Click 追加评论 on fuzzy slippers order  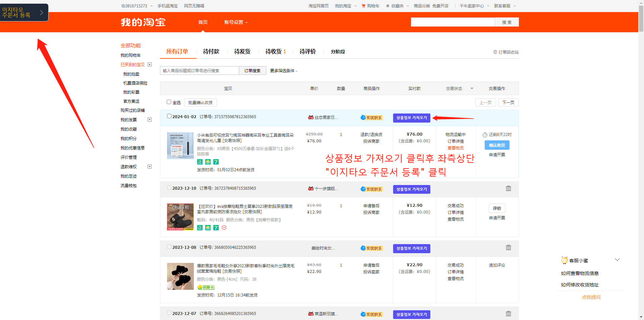497,265
